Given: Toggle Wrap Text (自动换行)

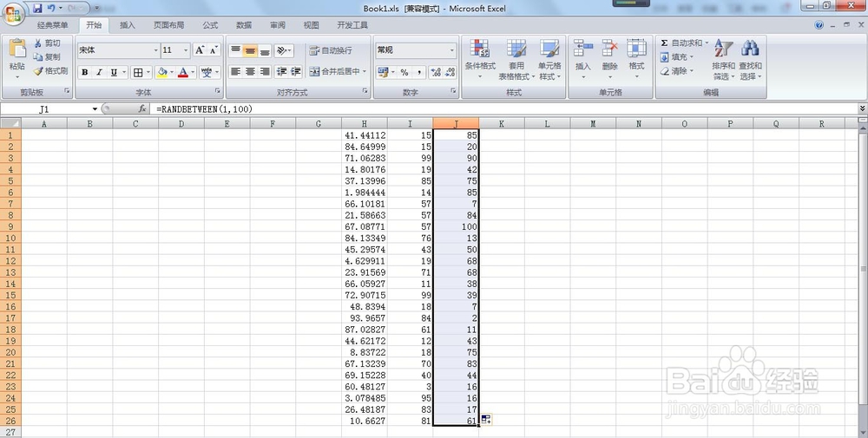Looking at the screenshot, I should click(331, 50).
